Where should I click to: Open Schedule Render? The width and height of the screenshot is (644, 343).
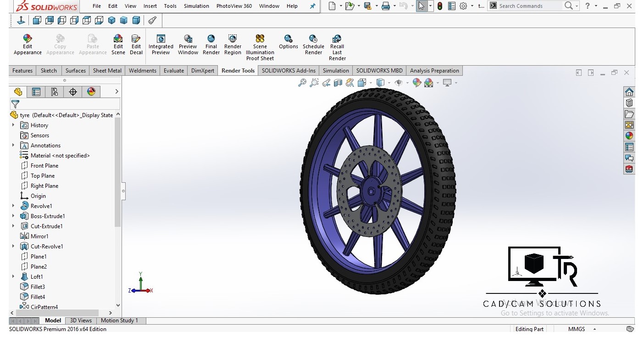coord(313,45)
